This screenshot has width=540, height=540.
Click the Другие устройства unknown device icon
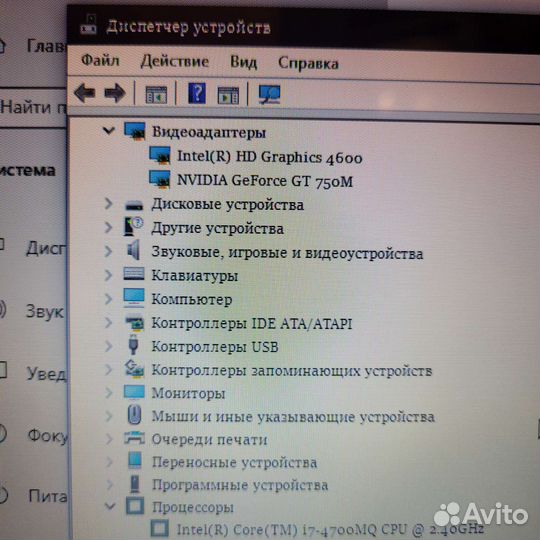click(x=133, y=227)
